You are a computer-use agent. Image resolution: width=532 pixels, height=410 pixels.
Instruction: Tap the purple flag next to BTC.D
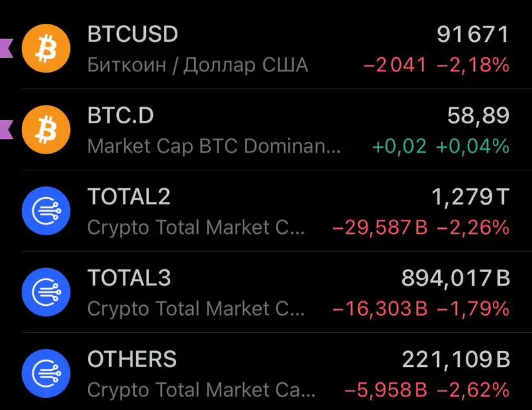tap(6, 128)
